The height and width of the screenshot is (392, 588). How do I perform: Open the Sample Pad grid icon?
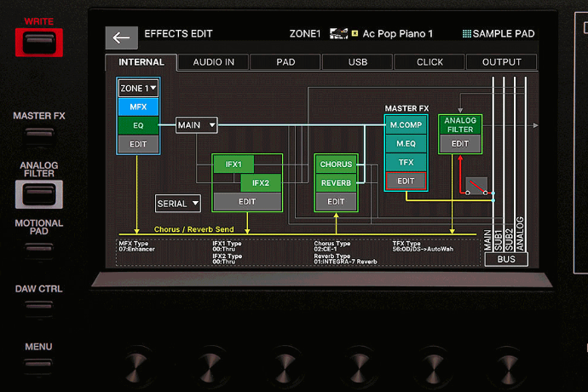pos(467,34)
